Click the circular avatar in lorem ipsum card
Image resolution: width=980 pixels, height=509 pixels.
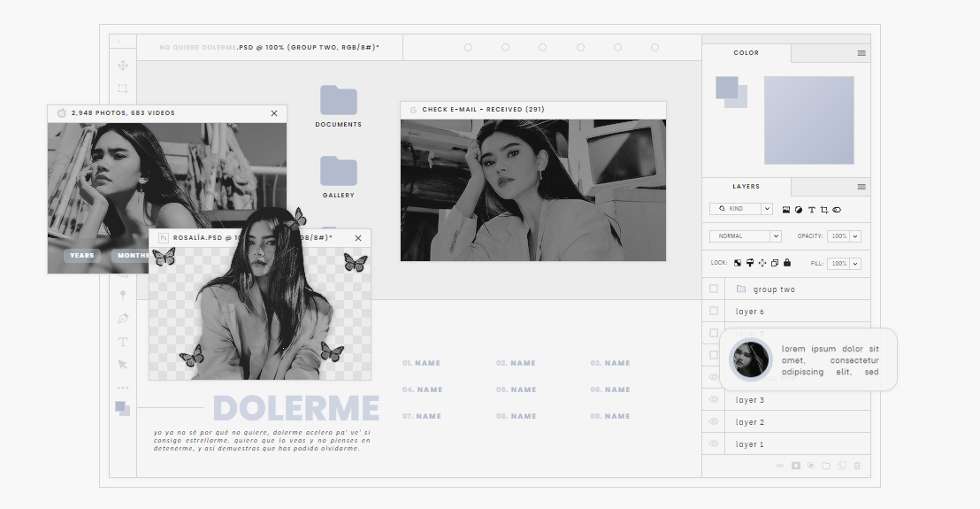[751, 359]
